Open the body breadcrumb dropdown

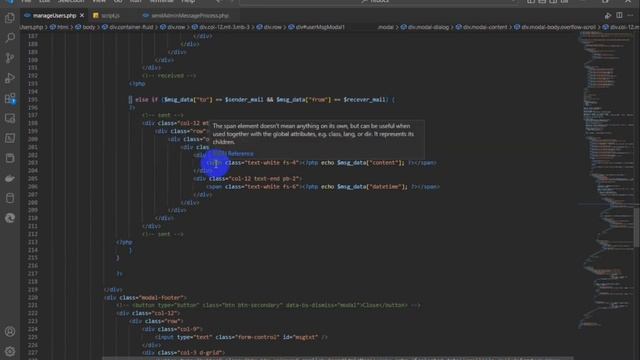pos(89,27)
